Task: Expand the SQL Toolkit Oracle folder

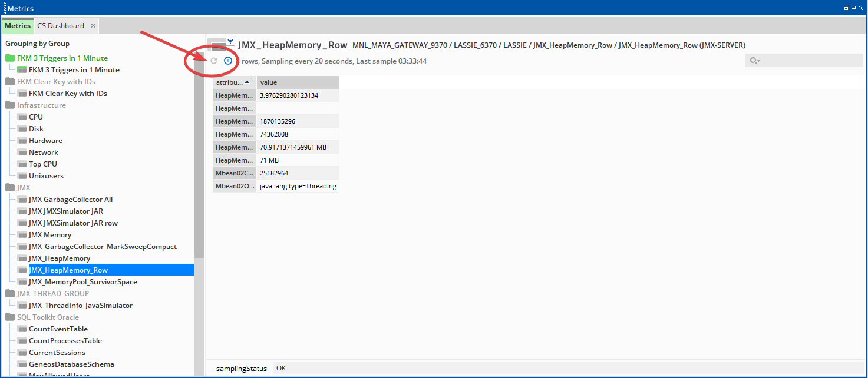Action: [x=10, y=317]
